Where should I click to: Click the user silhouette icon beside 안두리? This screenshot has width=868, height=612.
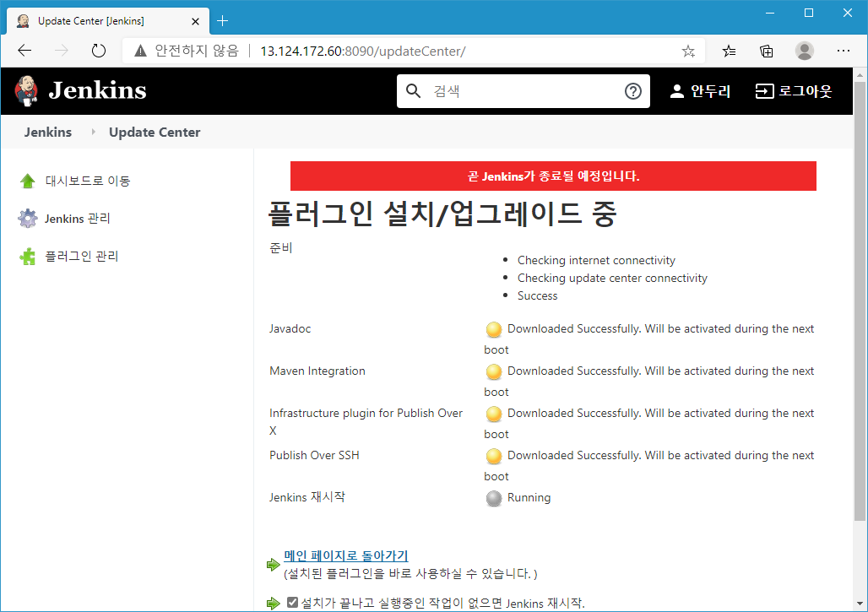coord(676,91)
